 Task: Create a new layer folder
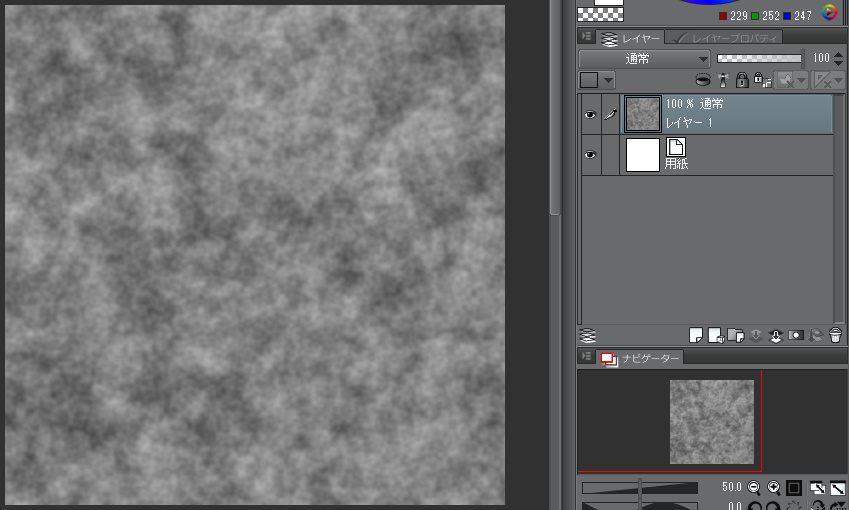pyautogui.click(x=736, y=336)
